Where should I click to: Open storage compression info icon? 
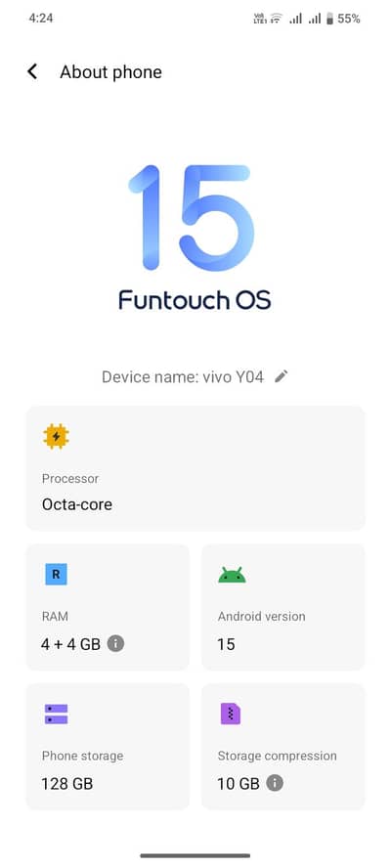[274, 783]
